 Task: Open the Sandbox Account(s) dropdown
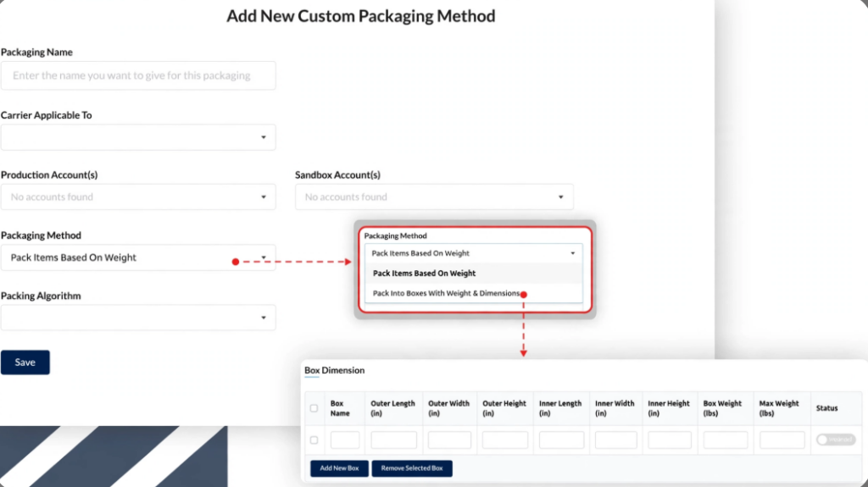pyautogui.click(x=434, y=197)
